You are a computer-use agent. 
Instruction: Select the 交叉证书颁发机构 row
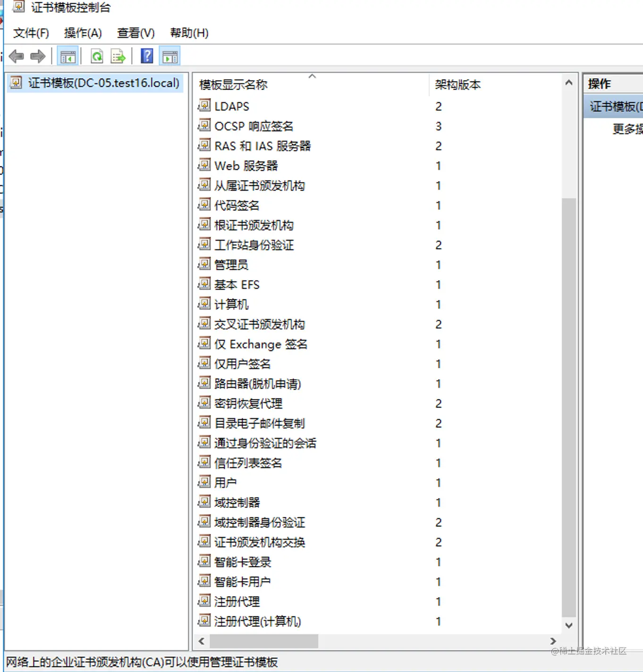point(378,324)
